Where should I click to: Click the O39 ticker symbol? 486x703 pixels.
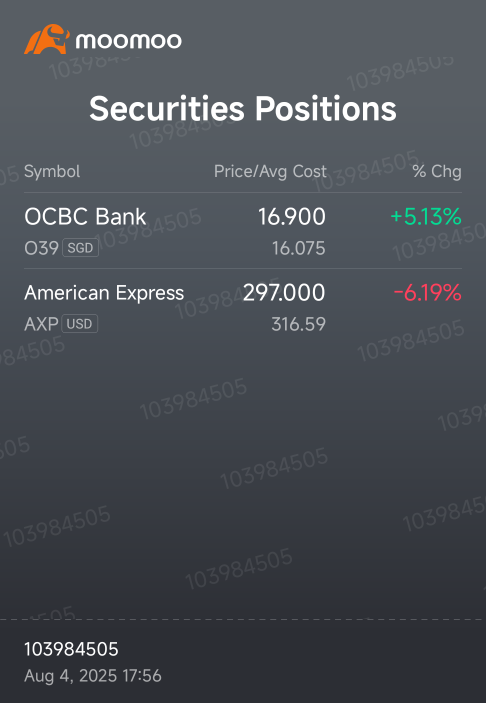(41, 248)
